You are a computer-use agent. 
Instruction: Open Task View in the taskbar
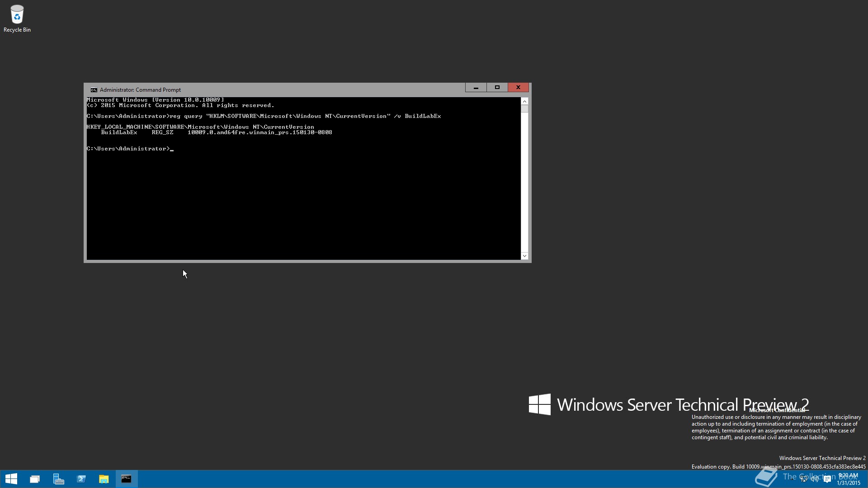click(35, 479)
